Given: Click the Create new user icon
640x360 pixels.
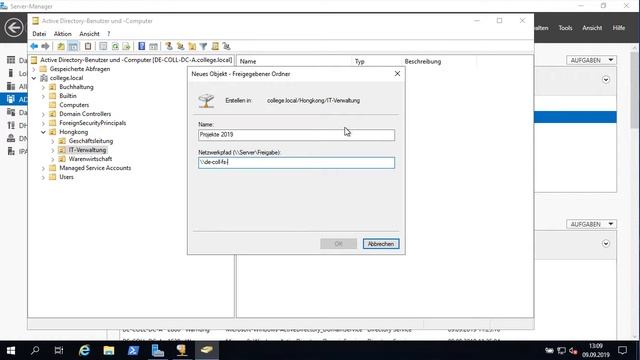Looking at the screenshot, I should coord(169,47).
